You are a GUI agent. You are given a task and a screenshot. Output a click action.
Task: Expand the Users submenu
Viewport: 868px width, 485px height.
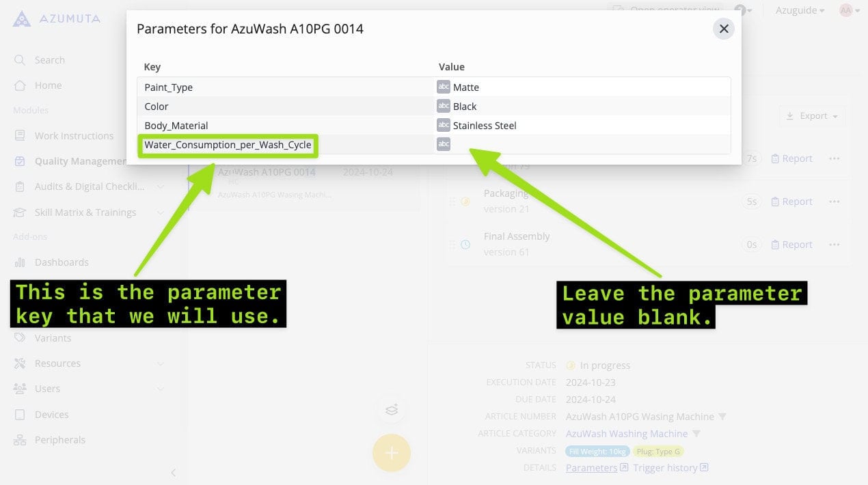[x=160, y=389]
